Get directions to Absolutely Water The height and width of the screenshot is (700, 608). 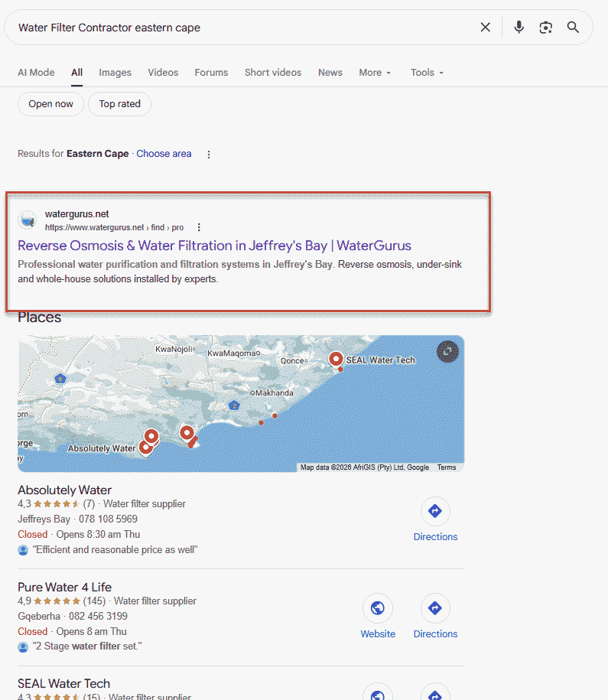coord(435,519)
